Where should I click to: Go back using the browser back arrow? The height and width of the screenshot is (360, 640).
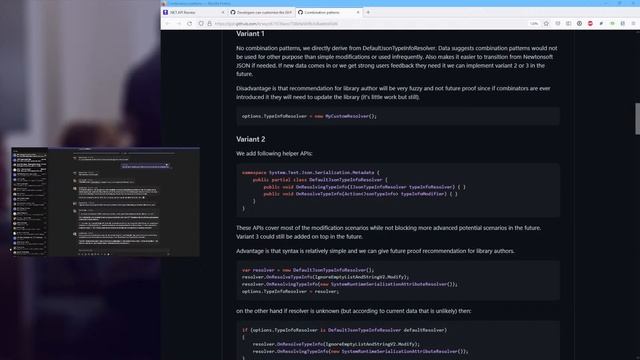[x=167, y=24]
